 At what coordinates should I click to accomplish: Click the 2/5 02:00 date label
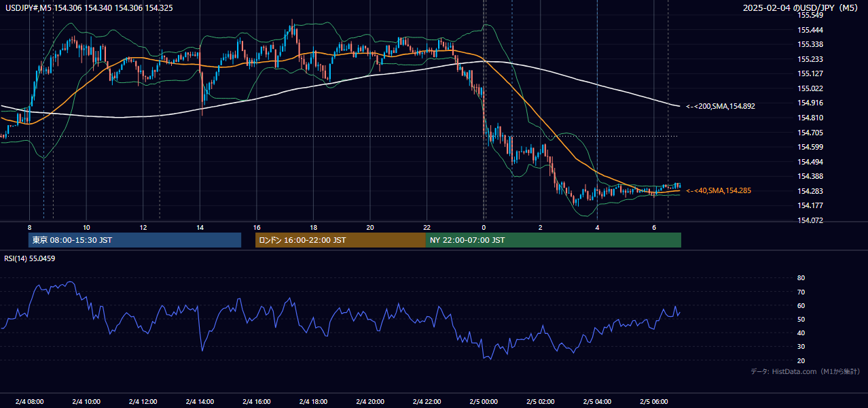540,402
